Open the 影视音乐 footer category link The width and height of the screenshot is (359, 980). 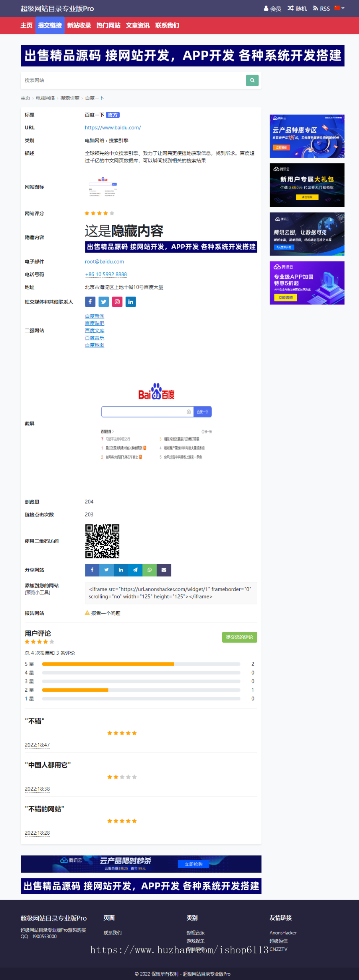(195, 933)
